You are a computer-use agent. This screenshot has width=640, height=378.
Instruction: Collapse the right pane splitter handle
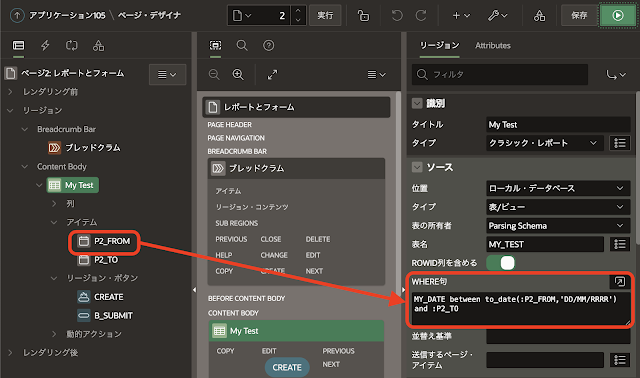[403, 290]
